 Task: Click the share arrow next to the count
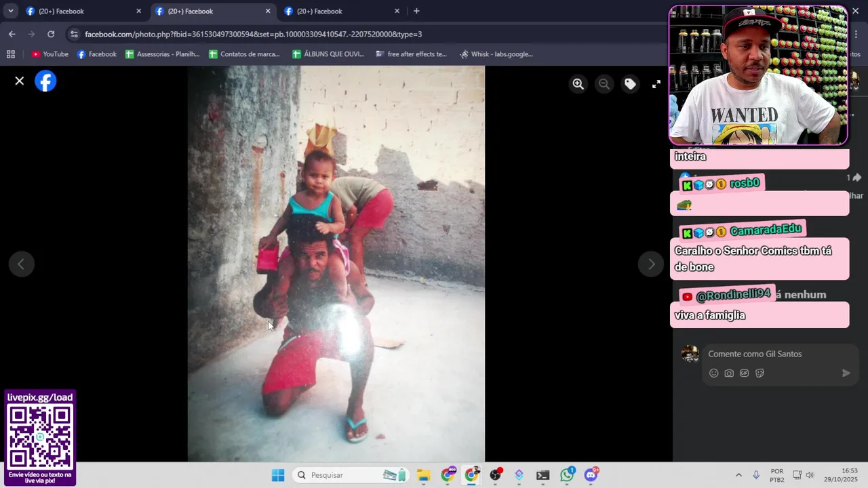click(x=856, y=178)
